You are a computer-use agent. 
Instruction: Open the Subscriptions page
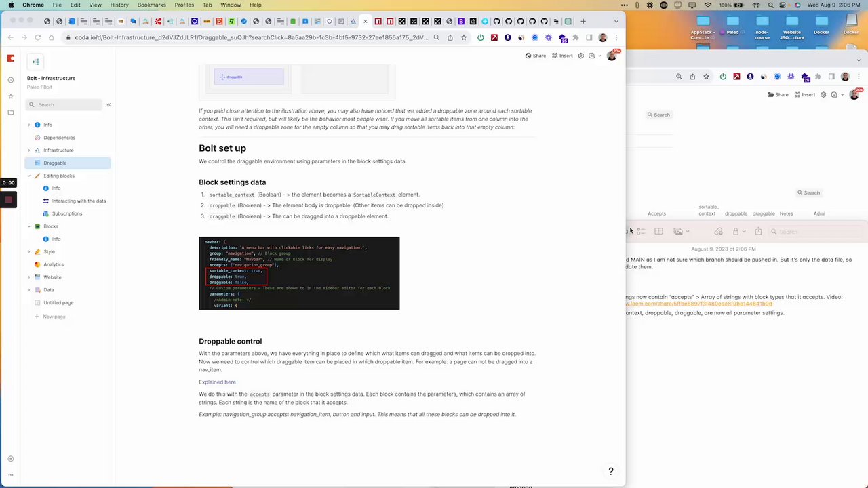tap(68, 213)
